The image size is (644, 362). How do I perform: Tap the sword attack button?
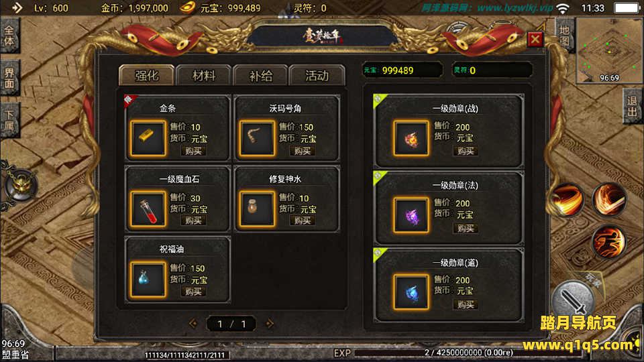(x=573, y=300)
